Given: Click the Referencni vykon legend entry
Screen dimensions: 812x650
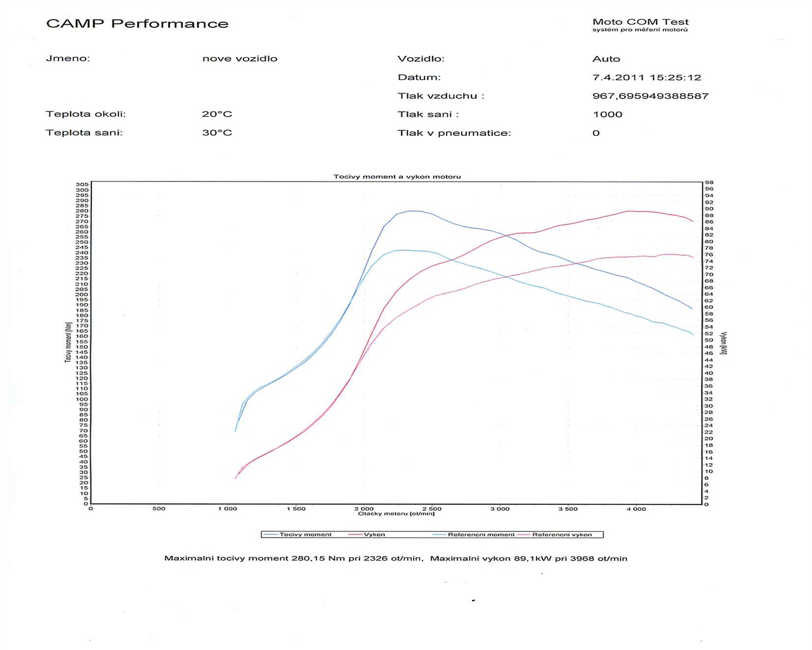Looking at the screenshot, I should [x=561, y=534].
